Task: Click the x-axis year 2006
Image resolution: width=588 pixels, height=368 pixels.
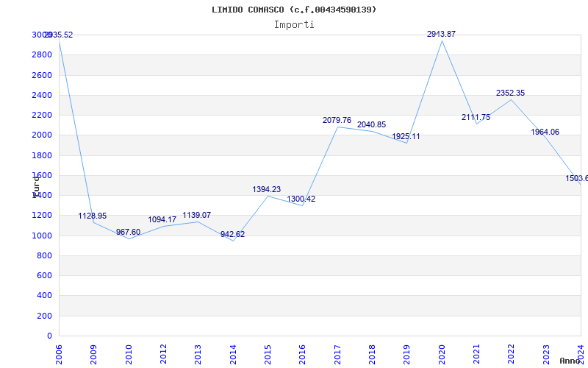Action: (59, 355)
